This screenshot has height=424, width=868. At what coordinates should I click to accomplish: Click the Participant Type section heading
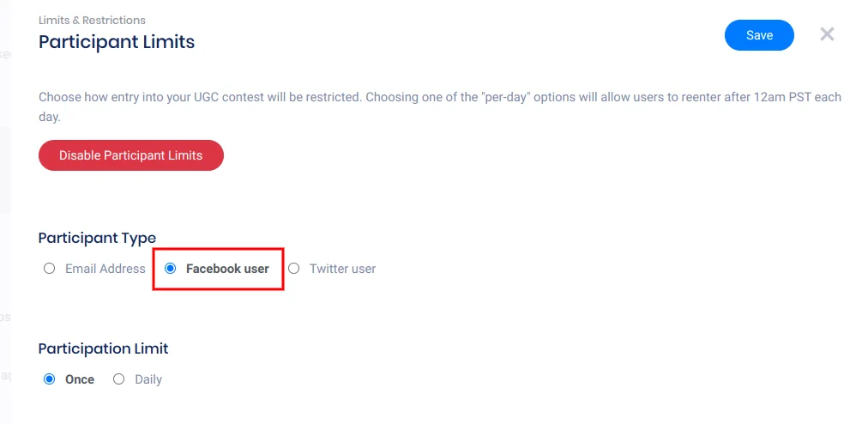coord(97,238)
